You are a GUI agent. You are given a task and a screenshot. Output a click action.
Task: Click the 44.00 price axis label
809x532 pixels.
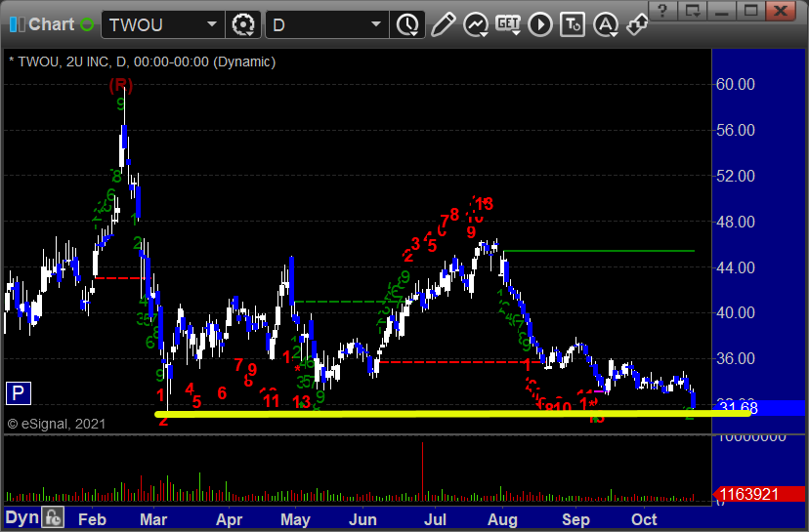(735, 267)
